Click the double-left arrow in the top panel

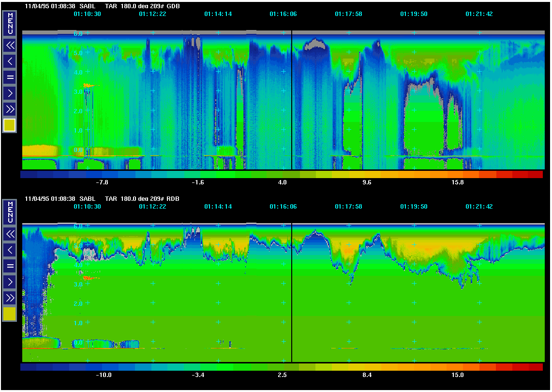10,45
